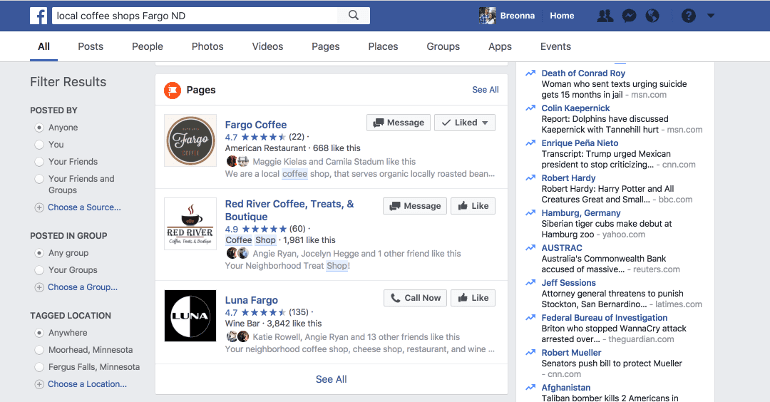Click Breonna's profile picture in header
The width and height of the screenshot is (770, 402).
[x=488, y=16]
